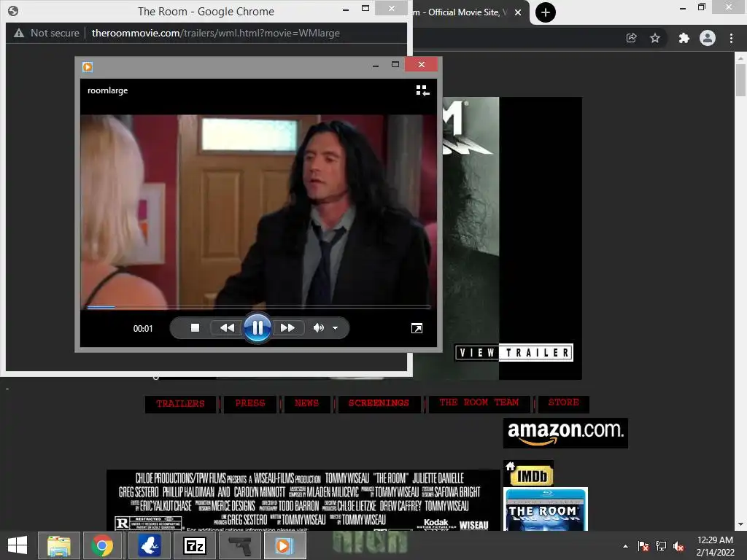Click the network tray icon
This screenshot has width=747, height=560.
point(661,546)
